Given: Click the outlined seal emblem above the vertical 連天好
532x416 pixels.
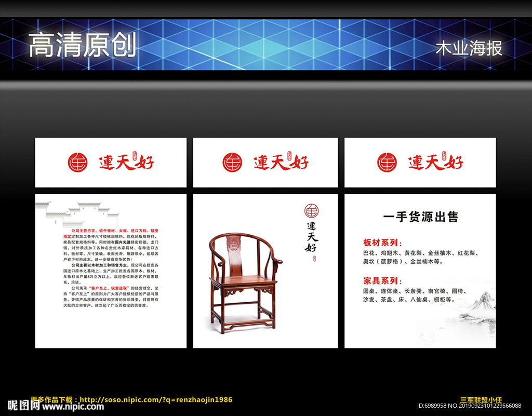Looking at the screenshot, I should coord(312,211).
